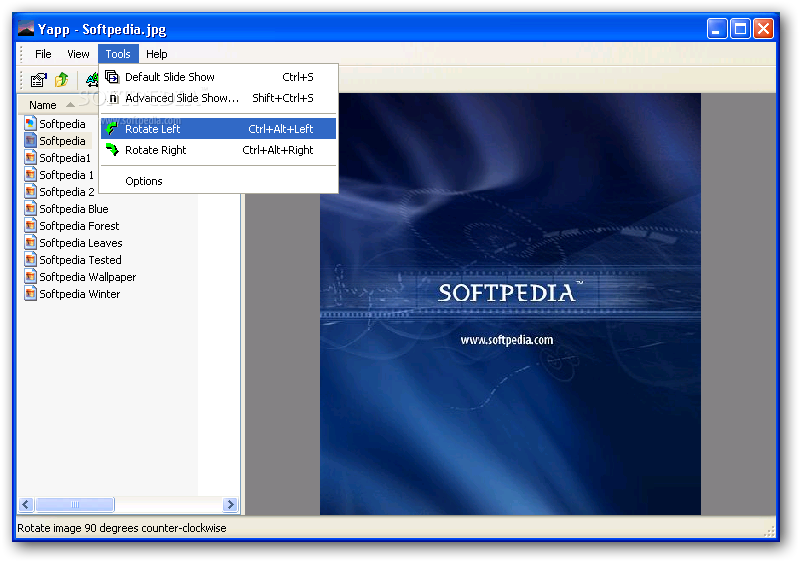Choose Rotate Left from Tools menu
Image resolution: width=800 pixels, height=562 pixels.
(x=218, y=129)
